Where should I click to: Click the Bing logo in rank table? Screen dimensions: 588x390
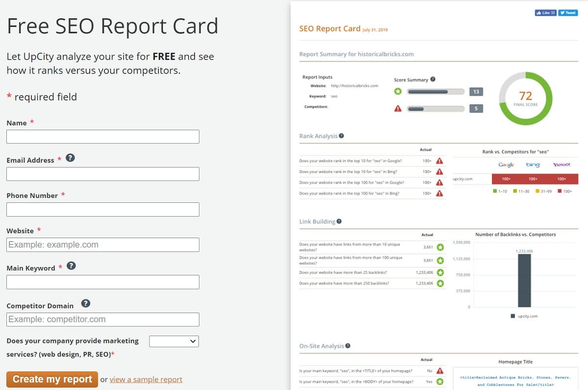click(x=533, y=165)
